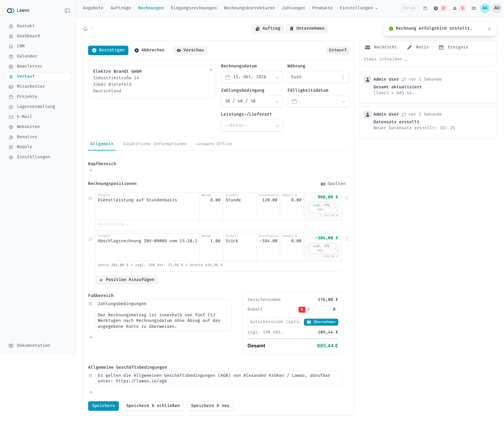
Task: Delete the Abschlagsrechnung position
Action: [x=347, y=239]
